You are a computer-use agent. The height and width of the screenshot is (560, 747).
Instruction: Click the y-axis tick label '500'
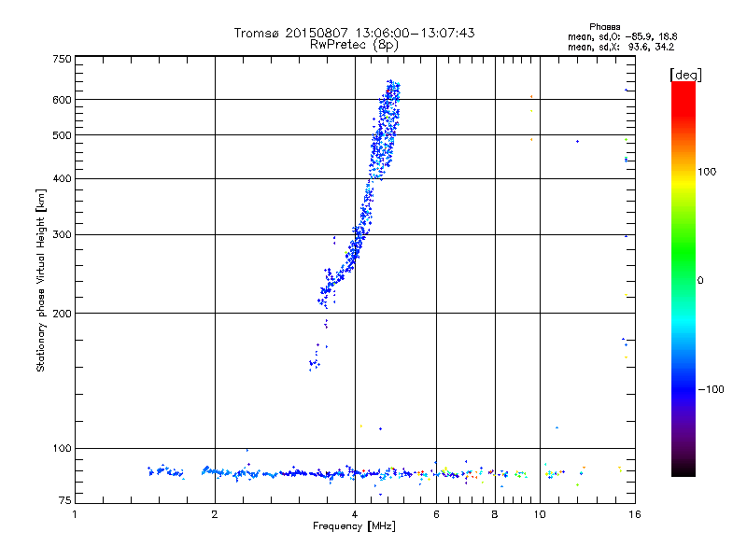click(x=62, y=135)
